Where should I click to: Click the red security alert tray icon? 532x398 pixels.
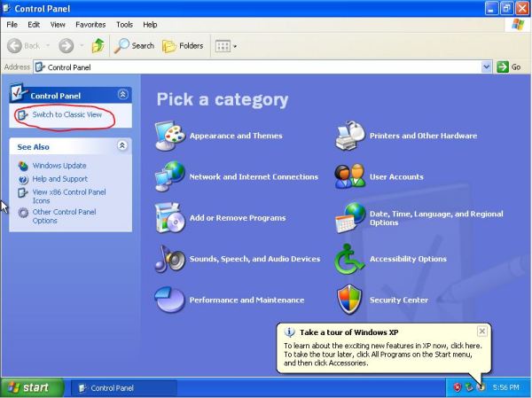coord(458,387)
